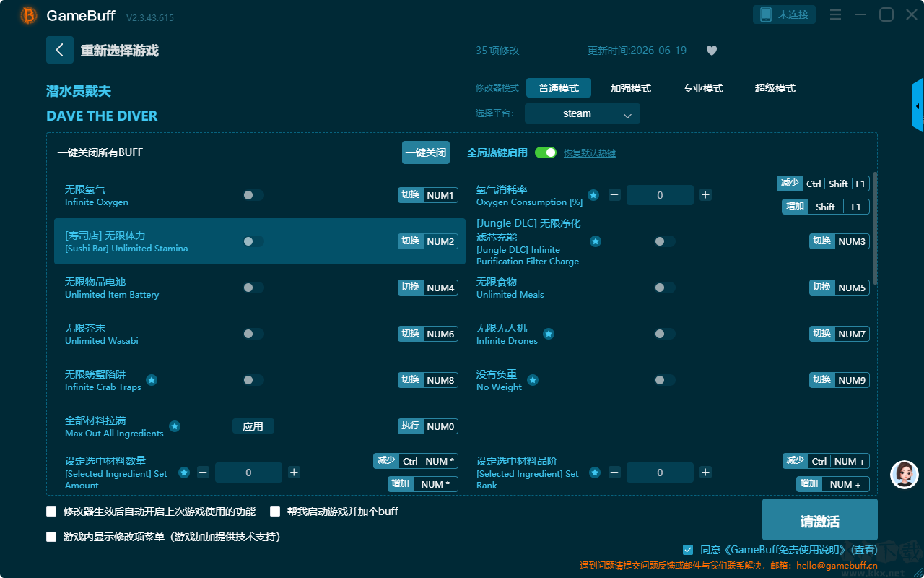Image resolution: width=924 pixels, height=578 pixels.
Task: Expand the blue side panel arrow
Action: [918, 105]
